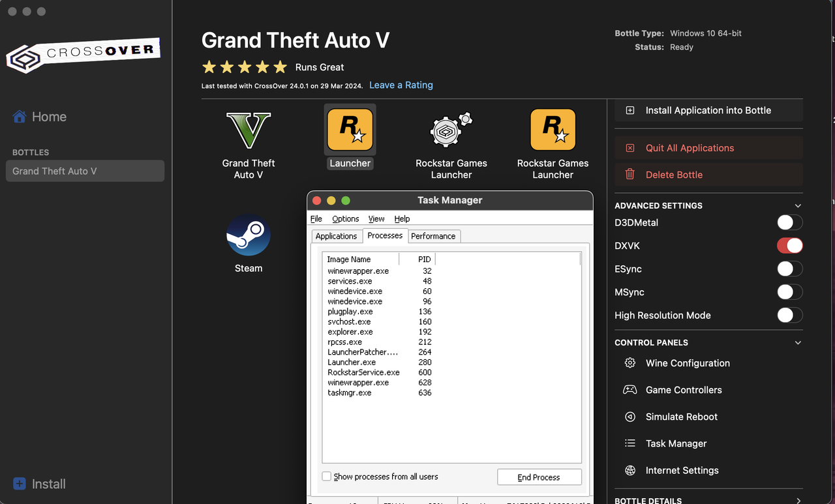
Task: Launch the selected Launcher icon
Action: (350, 130)
